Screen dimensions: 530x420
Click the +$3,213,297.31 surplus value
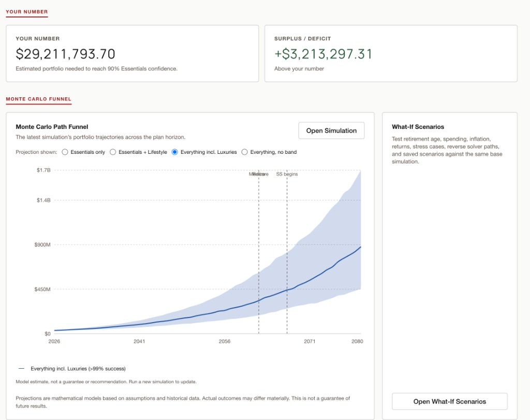pos(323,54)
